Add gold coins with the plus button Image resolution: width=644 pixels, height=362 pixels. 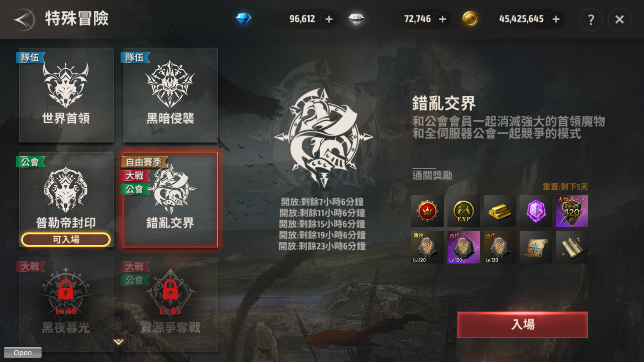pos(556,19)
